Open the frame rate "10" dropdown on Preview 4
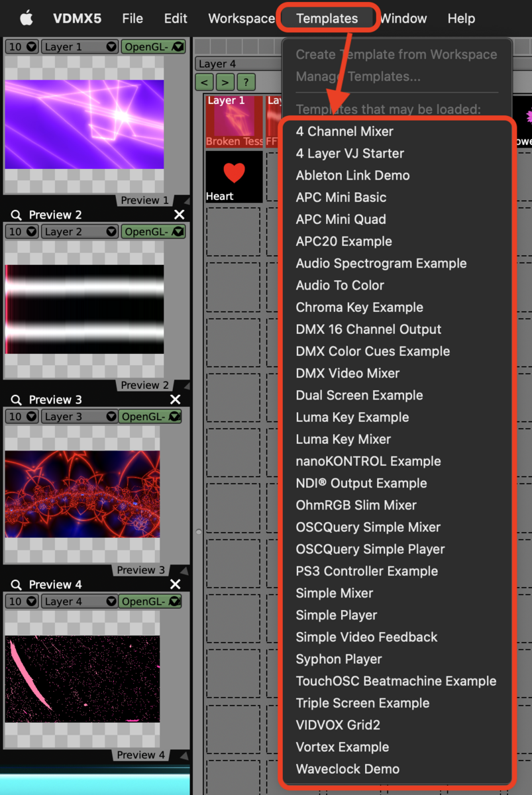Viewport: 532px width, 795px height. tap(21, 601)
